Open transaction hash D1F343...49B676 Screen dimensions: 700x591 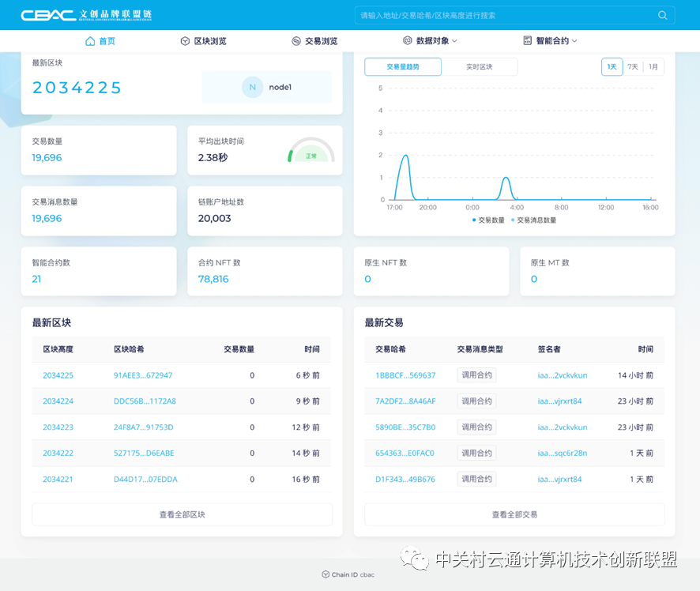coord(405,479)
